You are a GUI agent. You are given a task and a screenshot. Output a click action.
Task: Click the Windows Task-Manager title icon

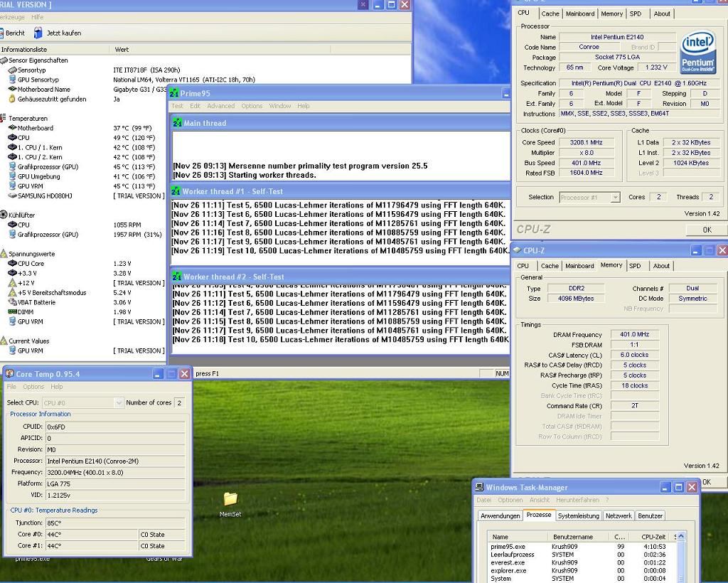pyautogui.click(x=480, y=487)
